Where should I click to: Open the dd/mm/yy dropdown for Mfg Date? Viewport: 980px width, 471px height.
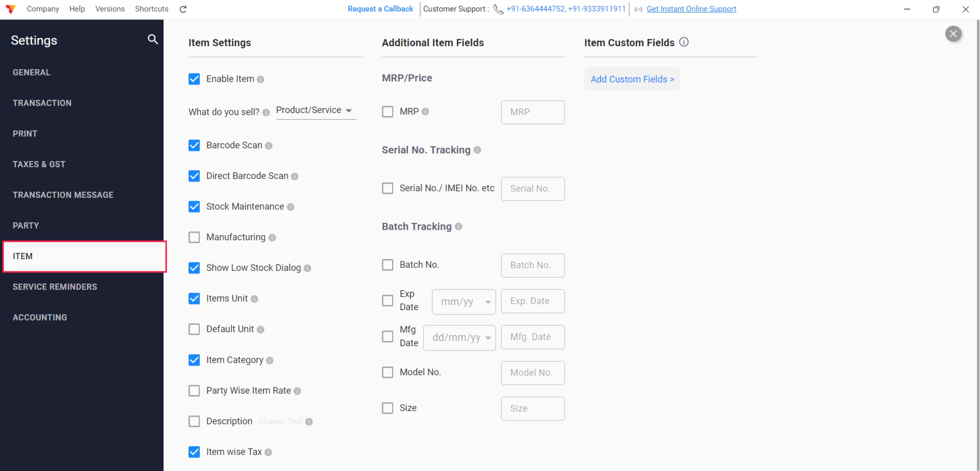pyautogui.click(x=459, y=337)
